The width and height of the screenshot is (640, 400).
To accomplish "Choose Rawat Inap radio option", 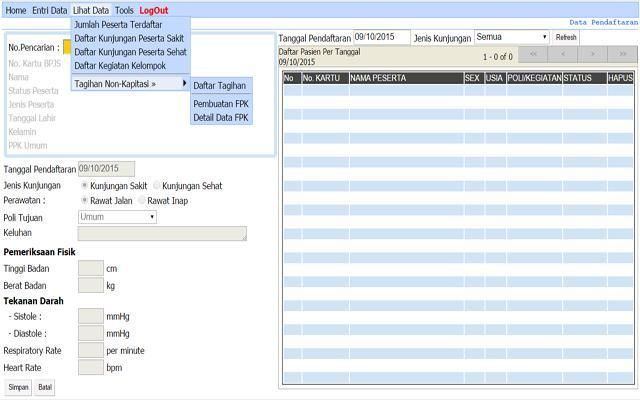I will [142, 200].
